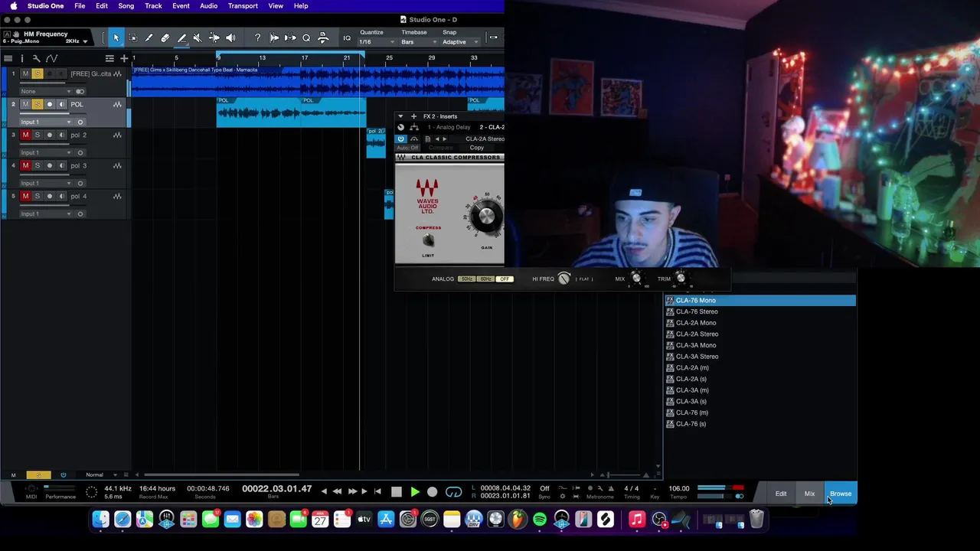Open the Song menu
980x551 pixels.
click(126, 6)
